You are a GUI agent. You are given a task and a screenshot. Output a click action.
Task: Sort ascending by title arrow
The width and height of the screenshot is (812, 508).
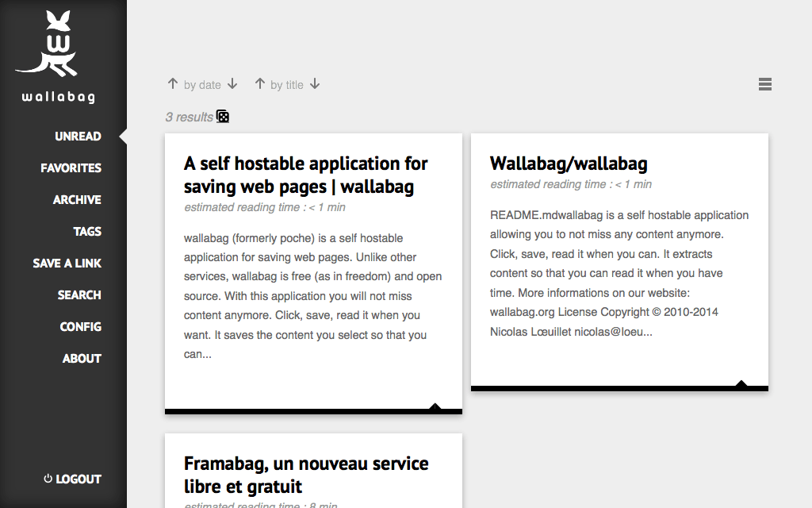pyautogui.click(x=259, y=84)
